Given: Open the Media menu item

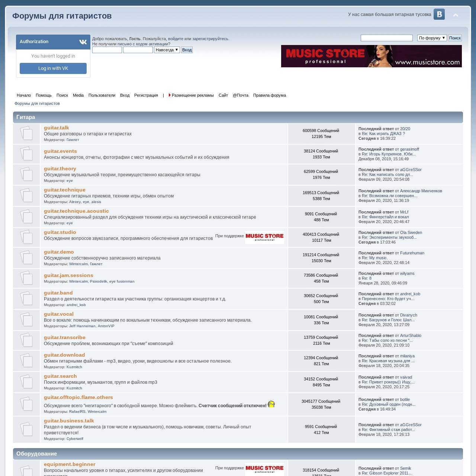Looking at the screenshot, I should 78,95.
